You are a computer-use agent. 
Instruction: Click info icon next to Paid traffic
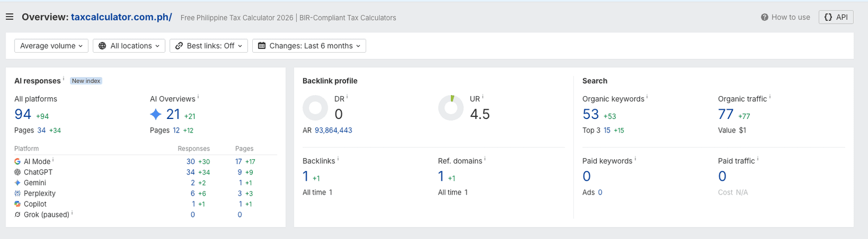(758, 159)
